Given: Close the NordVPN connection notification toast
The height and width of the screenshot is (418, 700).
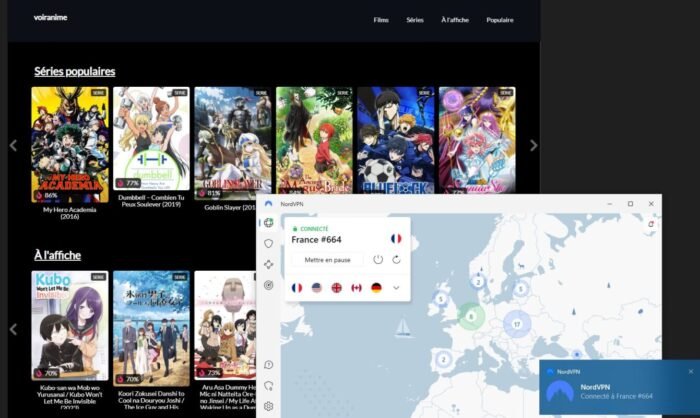Looking at the screenshot, I should tap(691, 372).
